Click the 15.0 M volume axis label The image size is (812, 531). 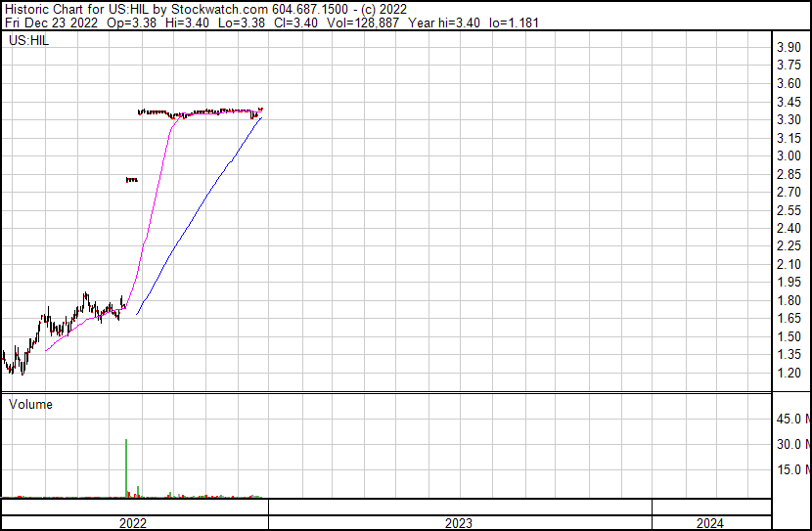(x=791, y=469)
